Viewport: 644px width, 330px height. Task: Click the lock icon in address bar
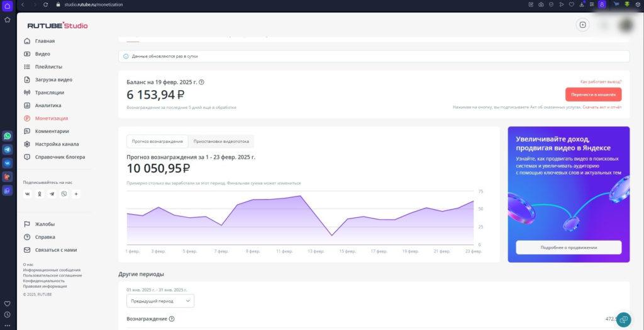[57, 4]
